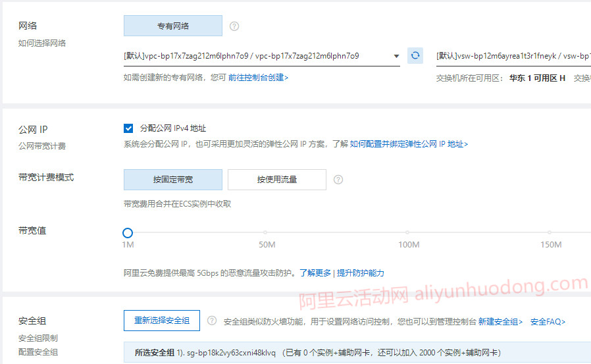Open the vsw-bp12m6ayrea1t3r1fneyk switch dropdown
The height and width of the screenshot is (364, 591).
tap(513, 56)
